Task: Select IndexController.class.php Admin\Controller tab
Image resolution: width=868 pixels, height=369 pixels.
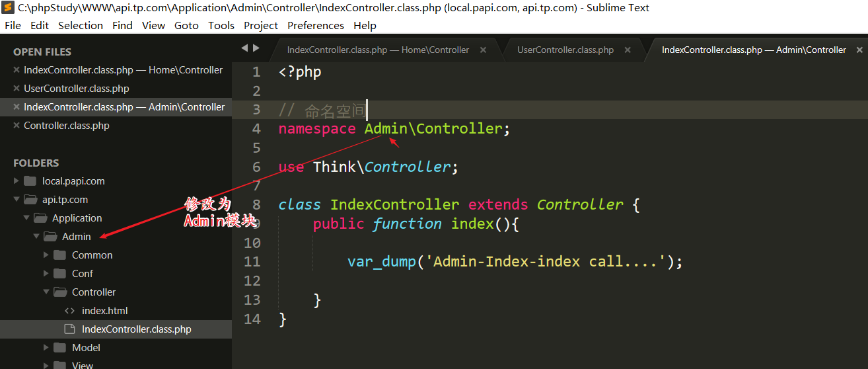Action: [x=754, y=50]
